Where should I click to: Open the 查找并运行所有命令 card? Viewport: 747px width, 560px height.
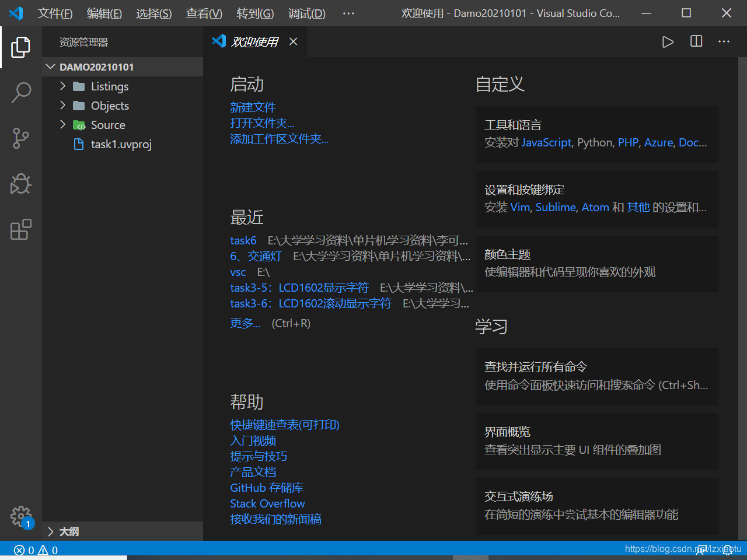(597, 376)
